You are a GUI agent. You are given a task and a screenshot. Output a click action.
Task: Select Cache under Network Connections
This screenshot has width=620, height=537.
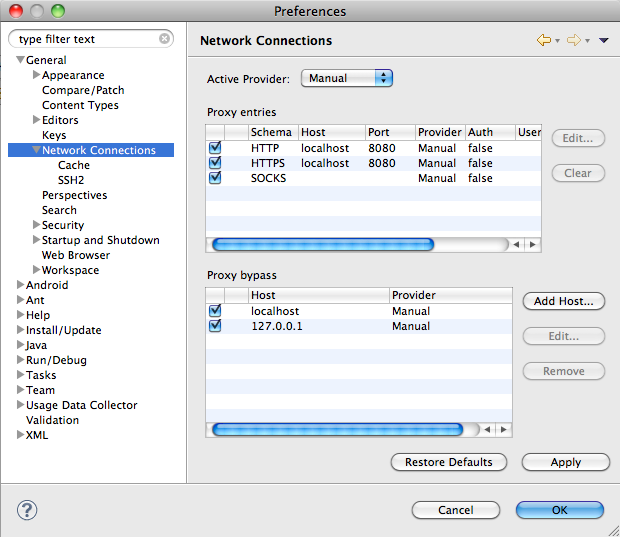[x=74, y=165]
